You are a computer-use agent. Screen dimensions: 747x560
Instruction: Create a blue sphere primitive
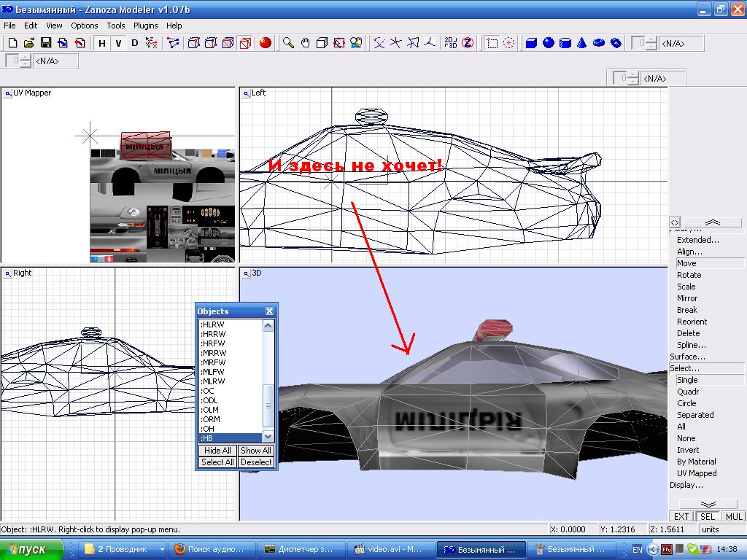pos(549,43)
